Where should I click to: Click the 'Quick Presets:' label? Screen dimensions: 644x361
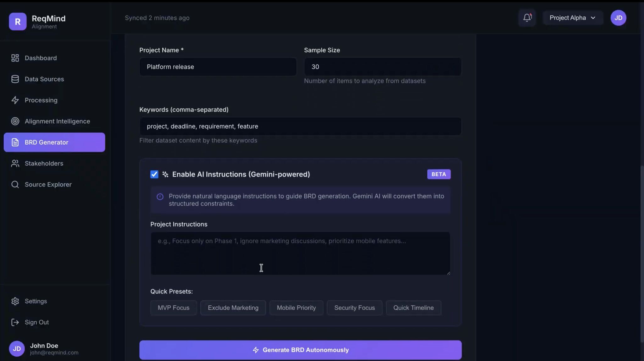171,291
